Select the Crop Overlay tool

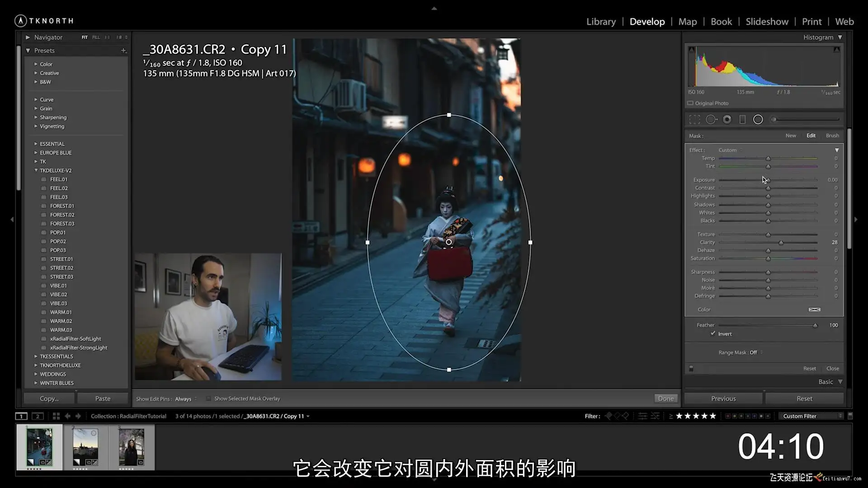coord(694,119)
